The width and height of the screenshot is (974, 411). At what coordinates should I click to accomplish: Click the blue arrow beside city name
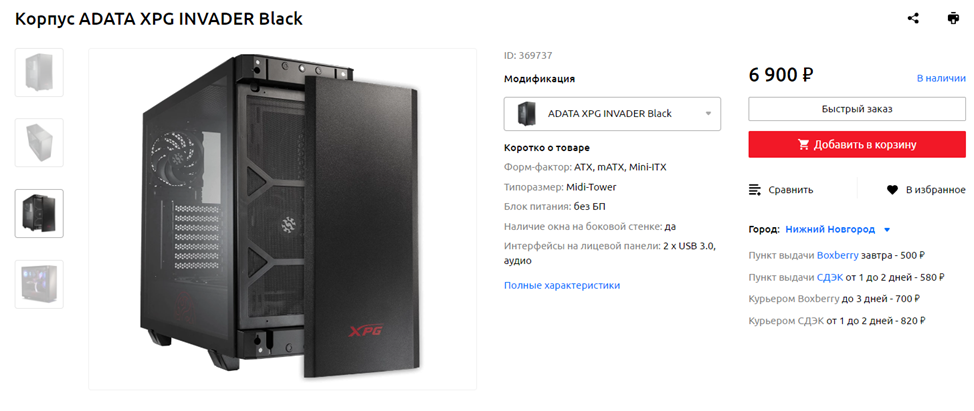click(x=887, y=230)
